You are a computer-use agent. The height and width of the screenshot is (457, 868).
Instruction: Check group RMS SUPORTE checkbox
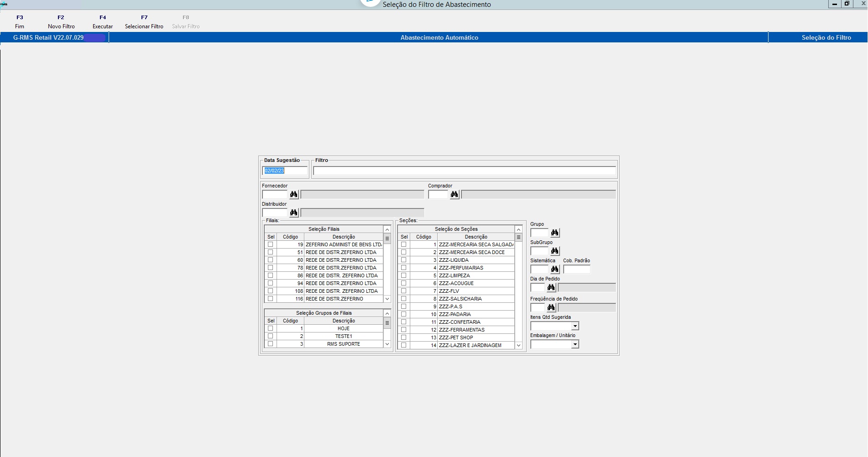pyautogui.click(x=270, y=344)
